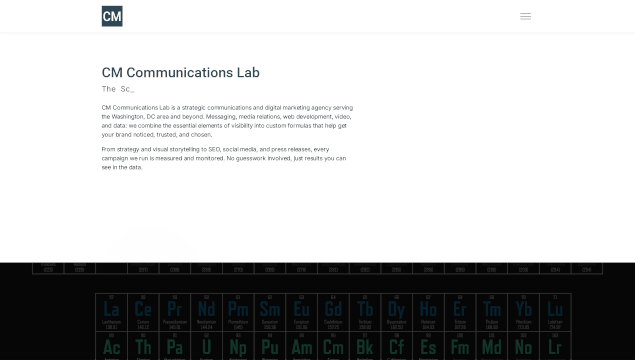The image size is (640, 360).
Task: Click the Nd Neodymium element tile
Action: click(207, 312)
